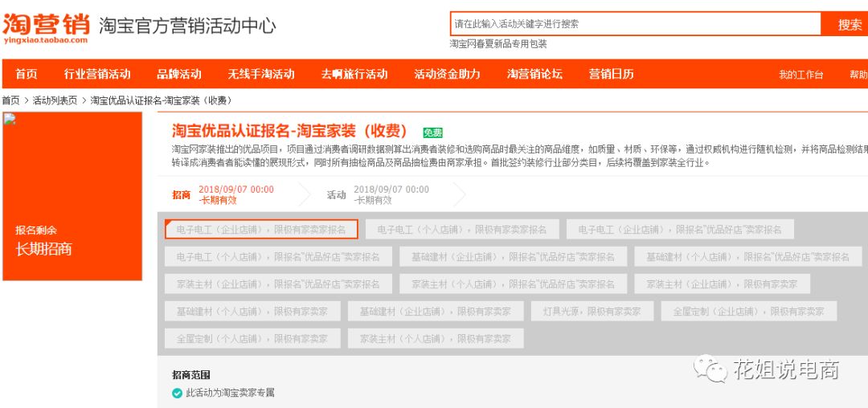
Task: Open the 行业营销活动 menu
Action: 97,74
